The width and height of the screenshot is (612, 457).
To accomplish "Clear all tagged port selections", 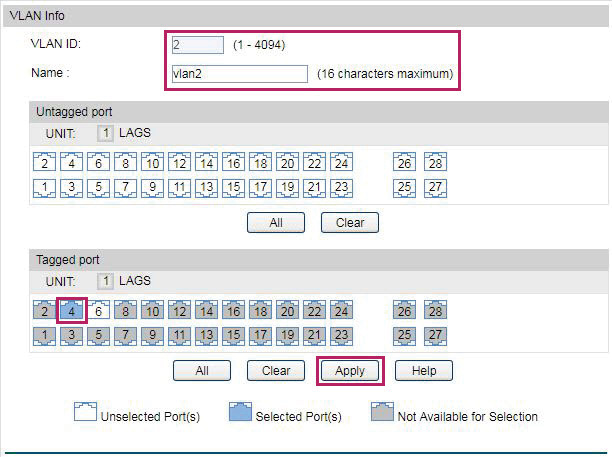I will pos(276,370).
